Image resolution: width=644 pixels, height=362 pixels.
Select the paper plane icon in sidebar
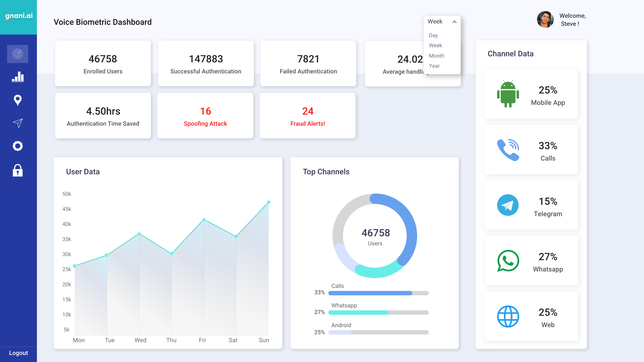(18, 123)
